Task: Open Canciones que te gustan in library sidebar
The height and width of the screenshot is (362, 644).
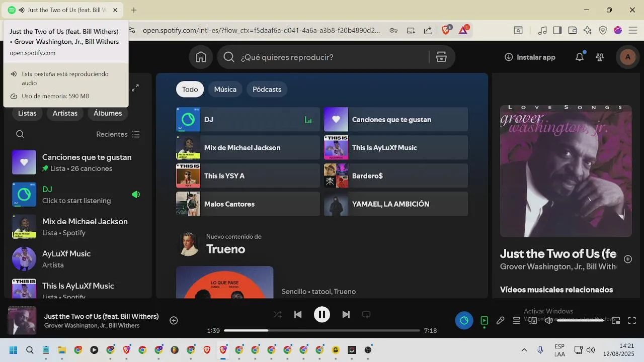Action: pyautogui.click(x=77, y=162)
